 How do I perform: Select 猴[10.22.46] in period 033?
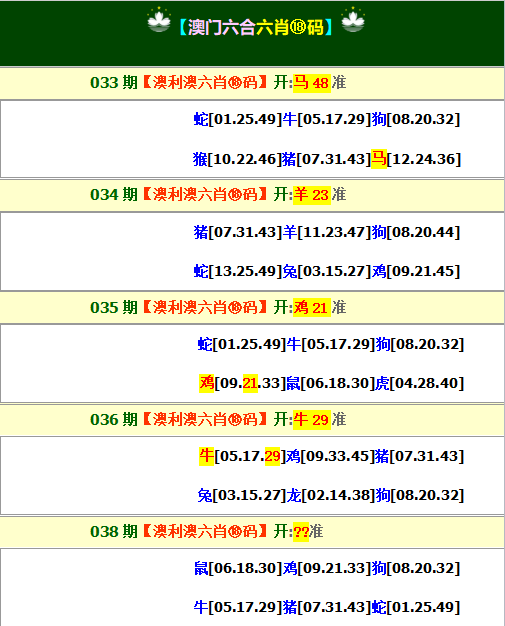pyautogui.click(x=238, y=159)
